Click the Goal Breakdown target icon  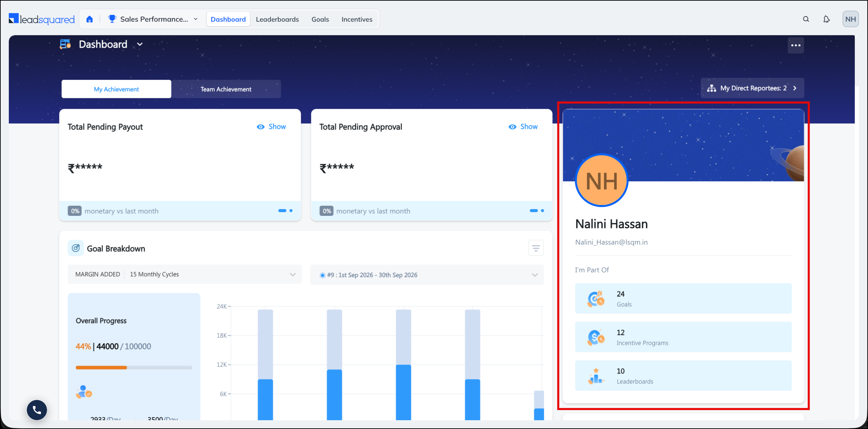76,248
